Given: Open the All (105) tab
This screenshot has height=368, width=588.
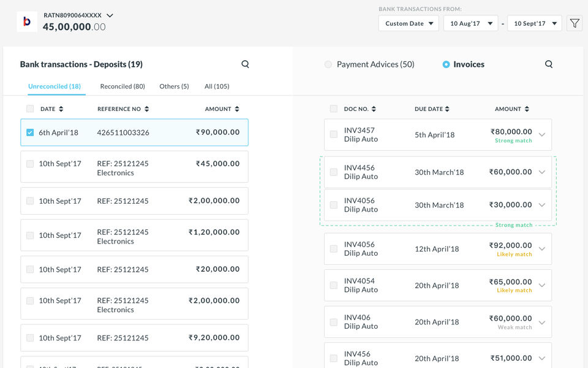Looking at the screenshot, I should point(217,86).
